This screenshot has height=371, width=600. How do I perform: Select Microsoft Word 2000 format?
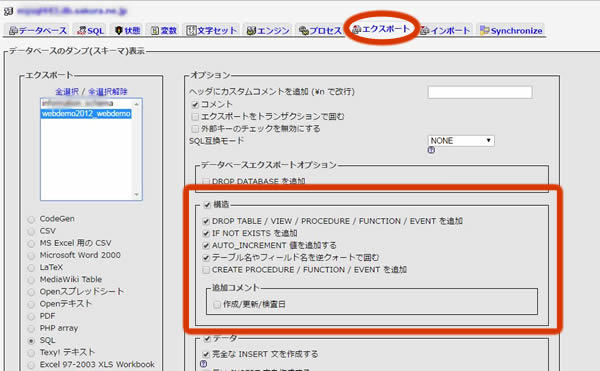31,256
